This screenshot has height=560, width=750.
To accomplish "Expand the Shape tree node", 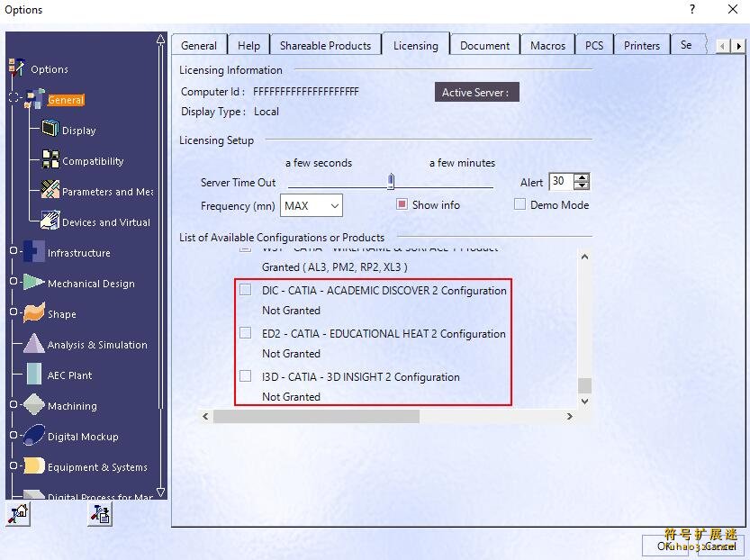I will tap(14, 312).
